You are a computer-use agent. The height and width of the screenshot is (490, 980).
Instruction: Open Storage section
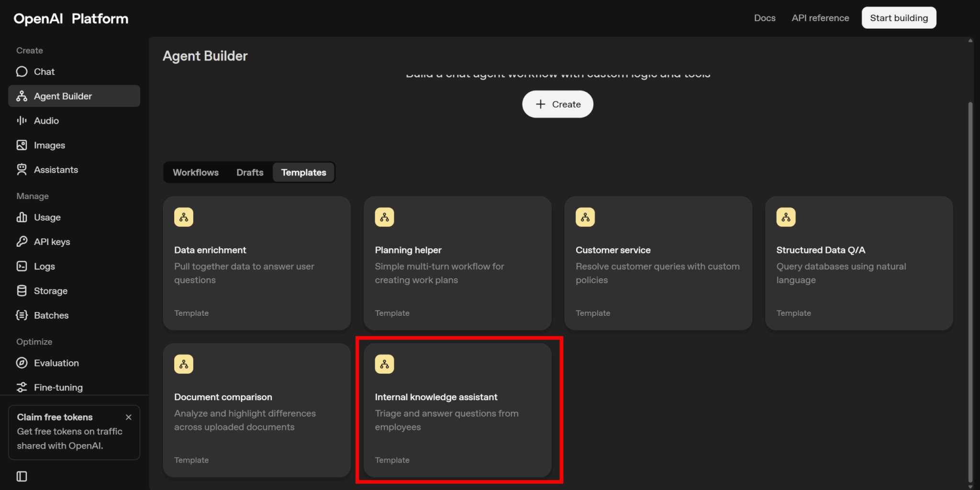(50, 291)
